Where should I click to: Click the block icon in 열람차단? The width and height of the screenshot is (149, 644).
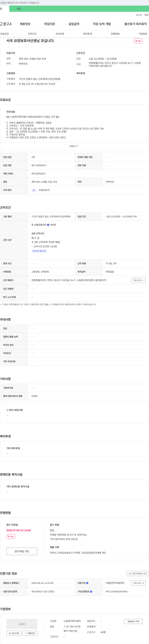tap(26, 633)
